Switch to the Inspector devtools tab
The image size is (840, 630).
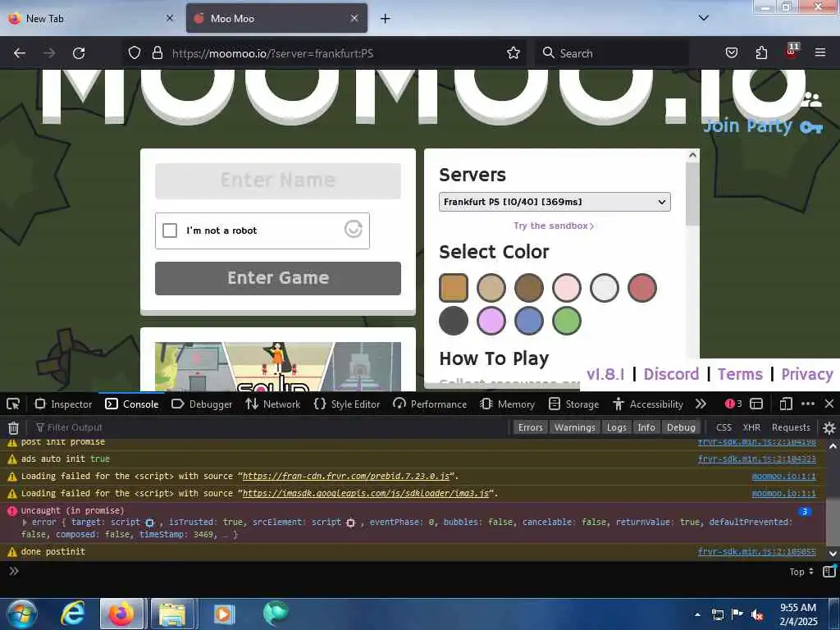point(63,404)
